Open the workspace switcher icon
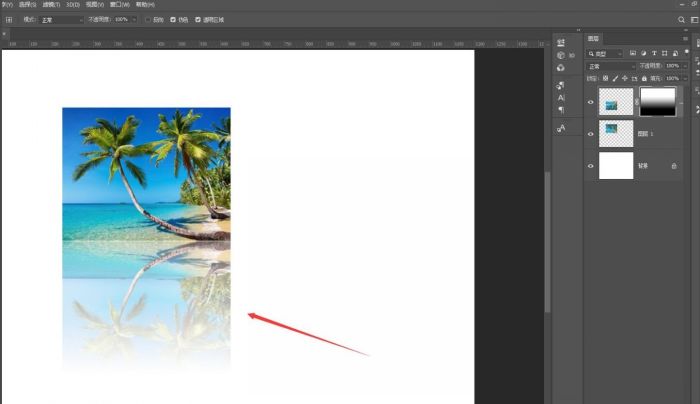The image size is (700, 404). [694, 19]
